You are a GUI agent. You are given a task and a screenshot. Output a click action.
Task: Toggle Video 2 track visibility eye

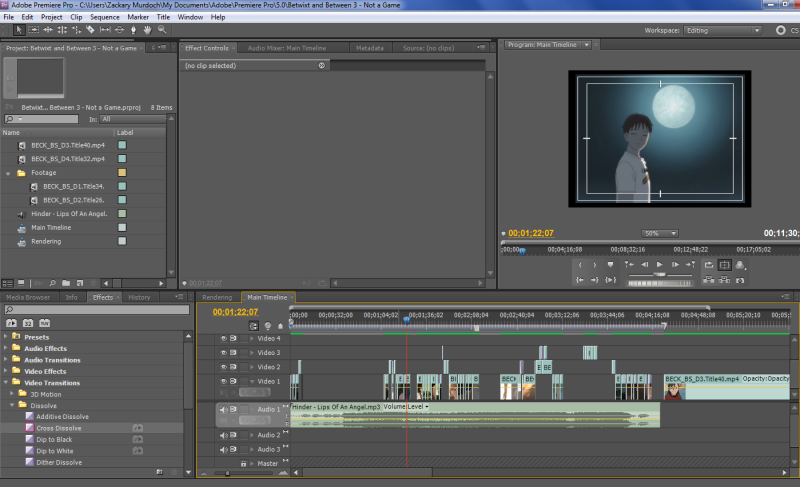(x=223, y=367)
